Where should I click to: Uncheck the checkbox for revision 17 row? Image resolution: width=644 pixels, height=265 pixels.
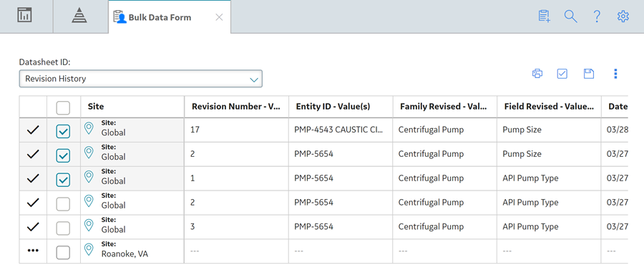(63, 132)
